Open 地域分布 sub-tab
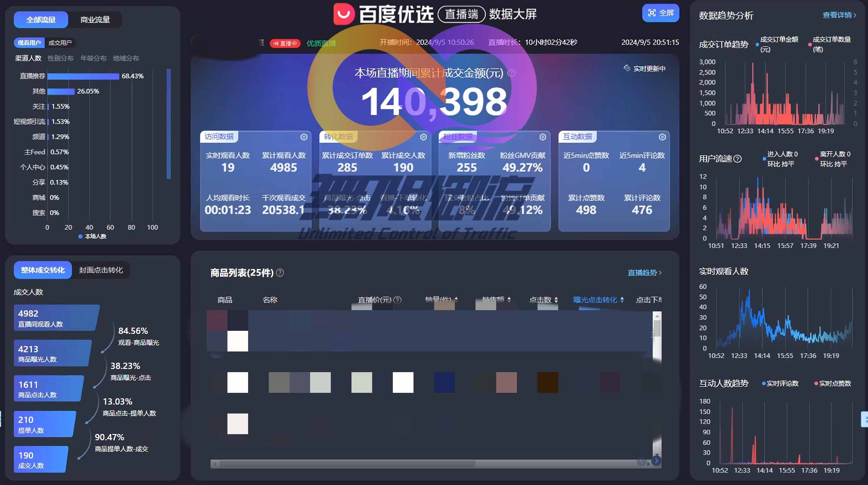Screen dimensions: 868x485 (126, 58)
